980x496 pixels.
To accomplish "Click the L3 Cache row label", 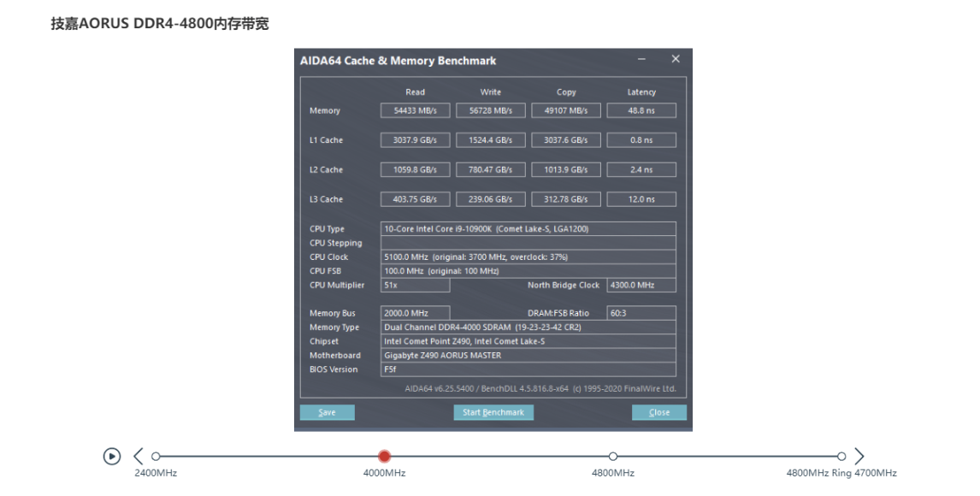I will click(x=327, y=199).
